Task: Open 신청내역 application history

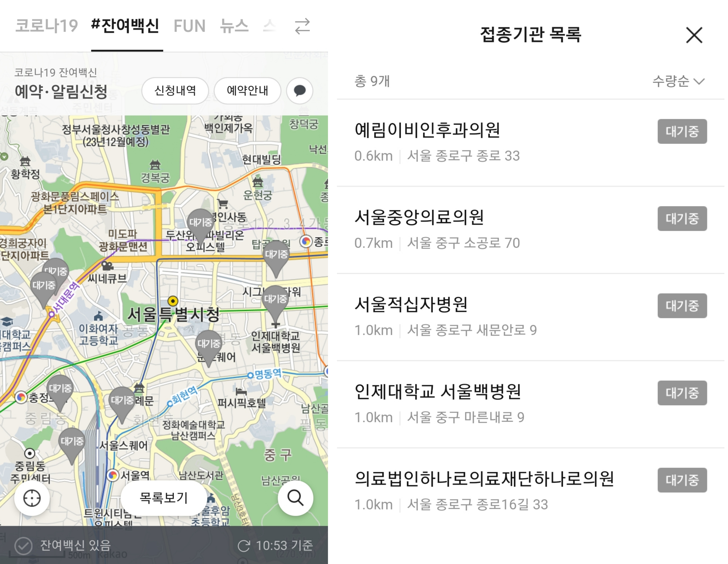Action: pyautogui.click(x=175, y=91)
